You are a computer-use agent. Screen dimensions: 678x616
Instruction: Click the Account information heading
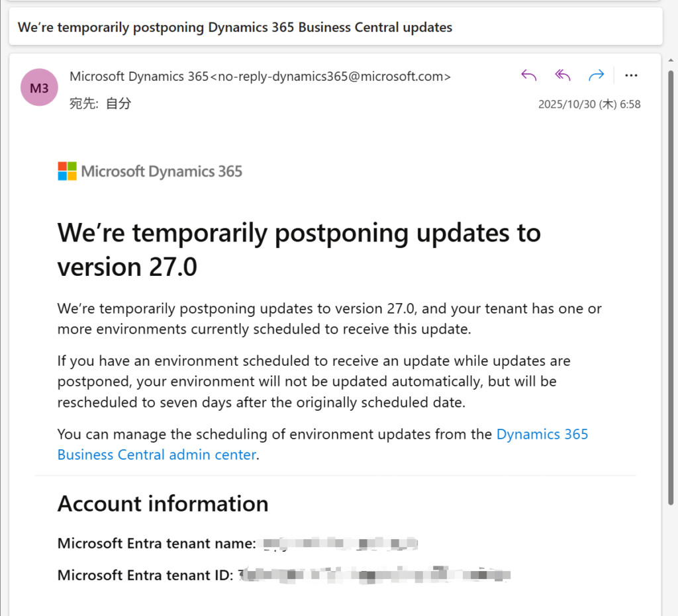pyautogui.click(x=163, y=504)
